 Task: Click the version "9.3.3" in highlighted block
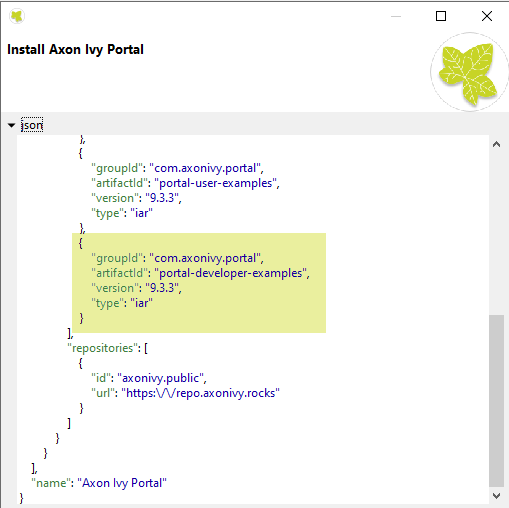pos(163,288)
